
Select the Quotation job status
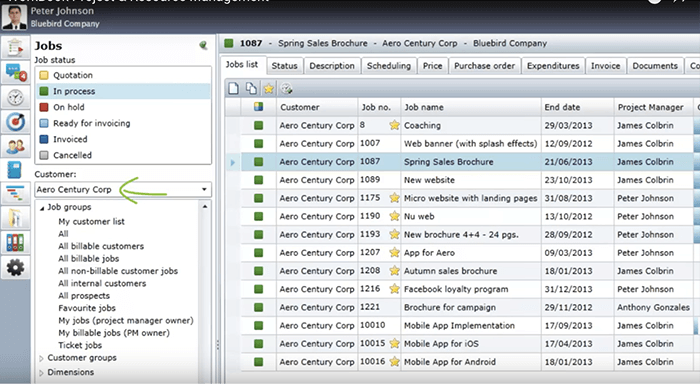pos(123,75)
